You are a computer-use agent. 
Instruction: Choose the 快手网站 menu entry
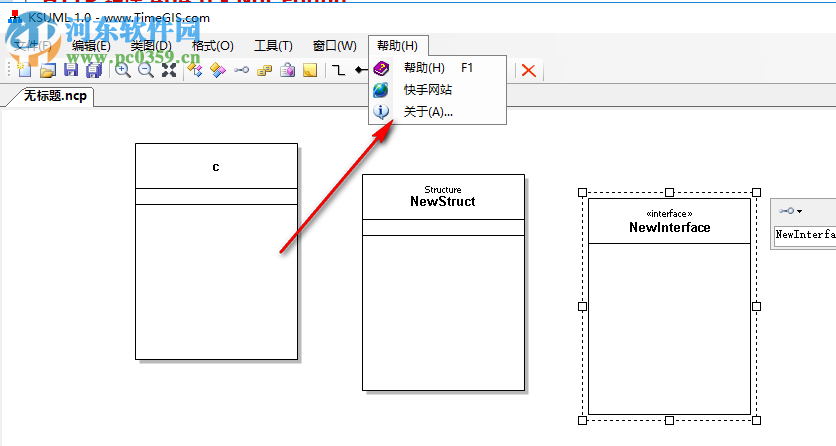click(437, 90)
